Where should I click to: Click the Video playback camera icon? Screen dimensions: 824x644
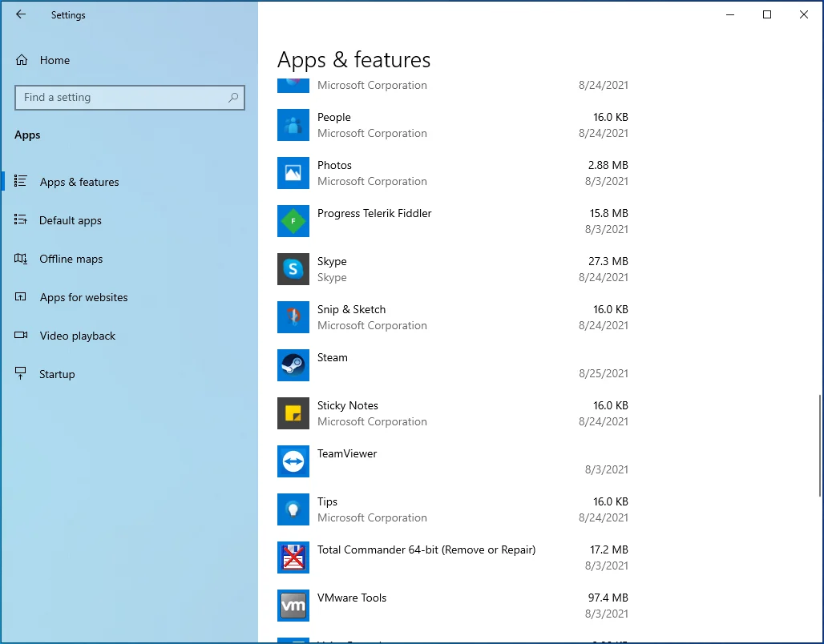(x=21, y=335)
